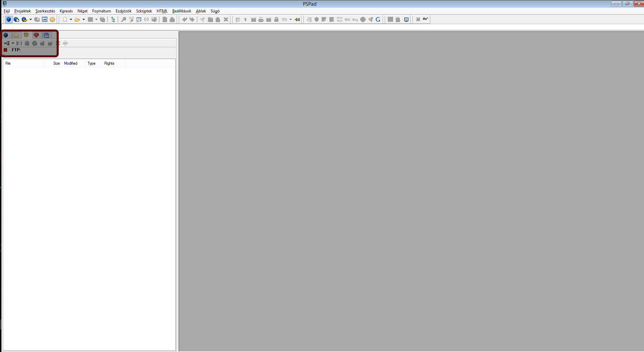Sort file list by Size column

pos(56,63)
